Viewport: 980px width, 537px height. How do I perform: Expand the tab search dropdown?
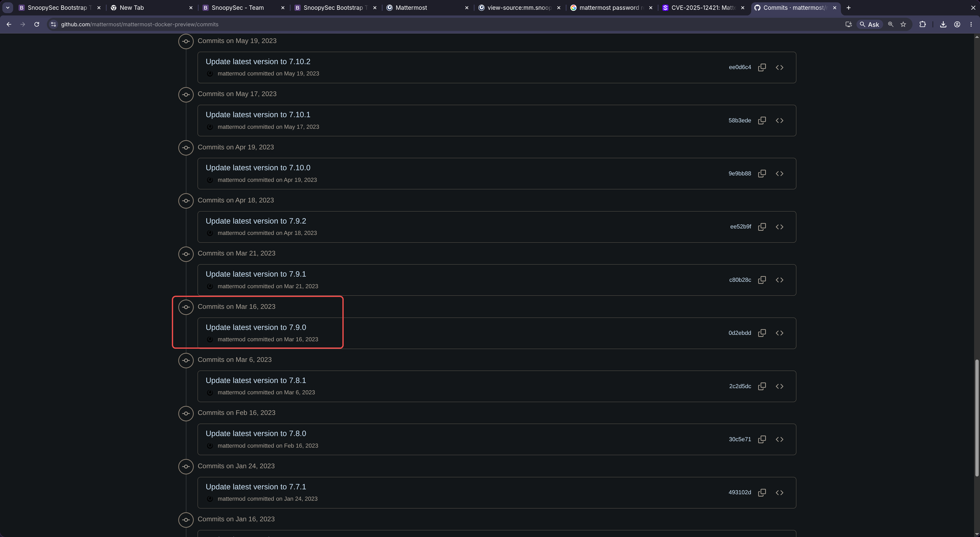(7, 8)
